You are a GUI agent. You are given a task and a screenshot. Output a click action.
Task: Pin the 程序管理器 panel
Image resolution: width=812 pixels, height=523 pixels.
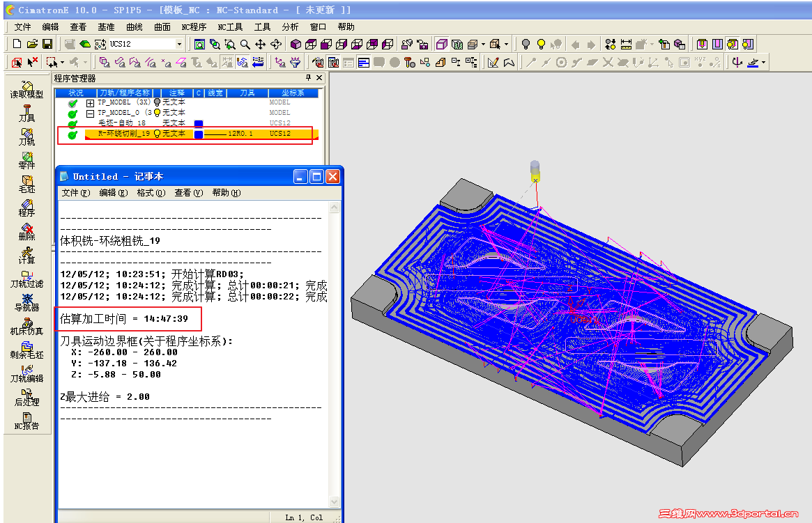[308, 77]
